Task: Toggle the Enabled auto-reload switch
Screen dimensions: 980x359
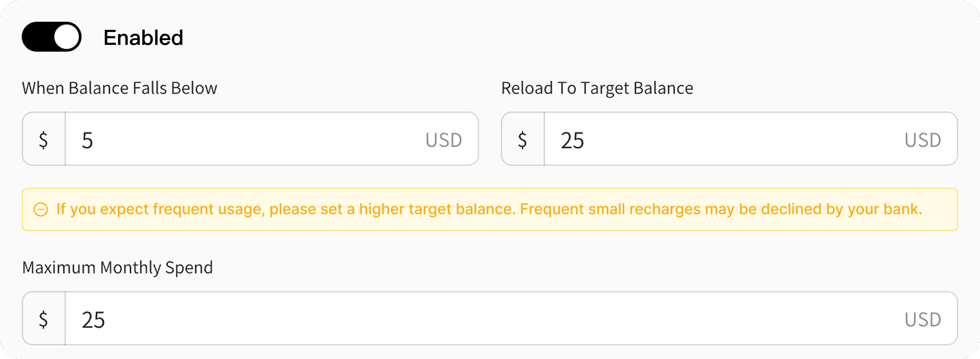Action: tap(51, 37)
